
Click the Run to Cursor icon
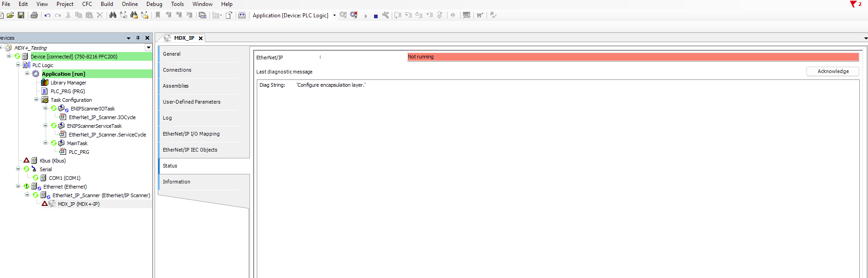coord(430,15)
